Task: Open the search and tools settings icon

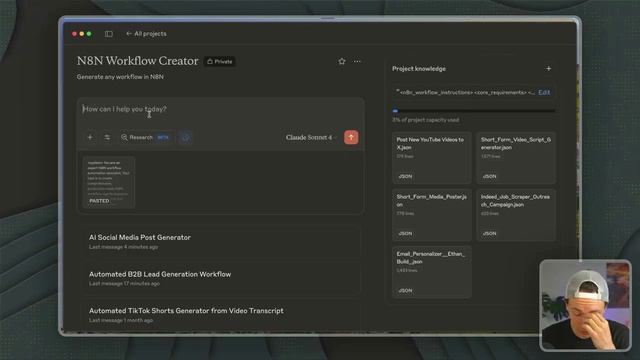Action: 107,138
